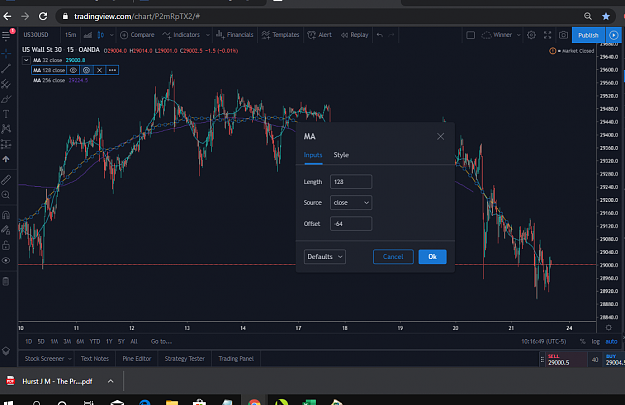Click the Offset input field
Viewport: 625px width, 405px height.
(351, 224)
